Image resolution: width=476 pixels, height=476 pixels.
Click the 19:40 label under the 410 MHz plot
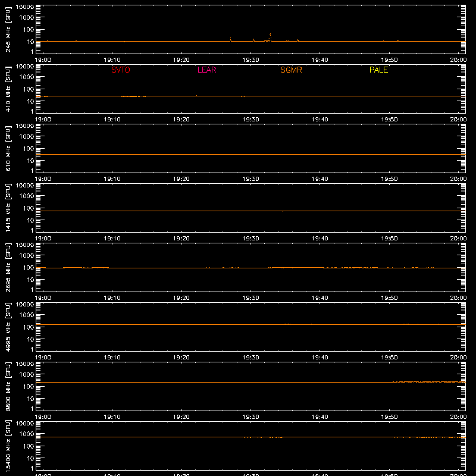[320, 120]
